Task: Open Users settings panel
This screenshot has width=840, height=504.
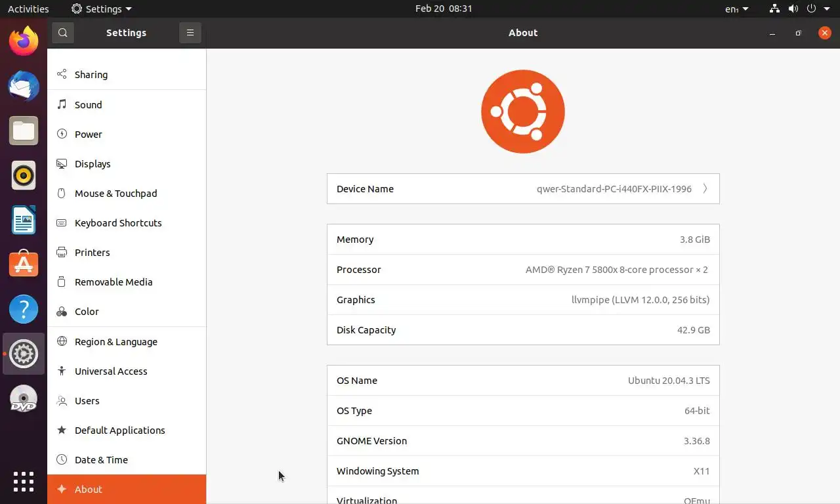Action: 127,400
